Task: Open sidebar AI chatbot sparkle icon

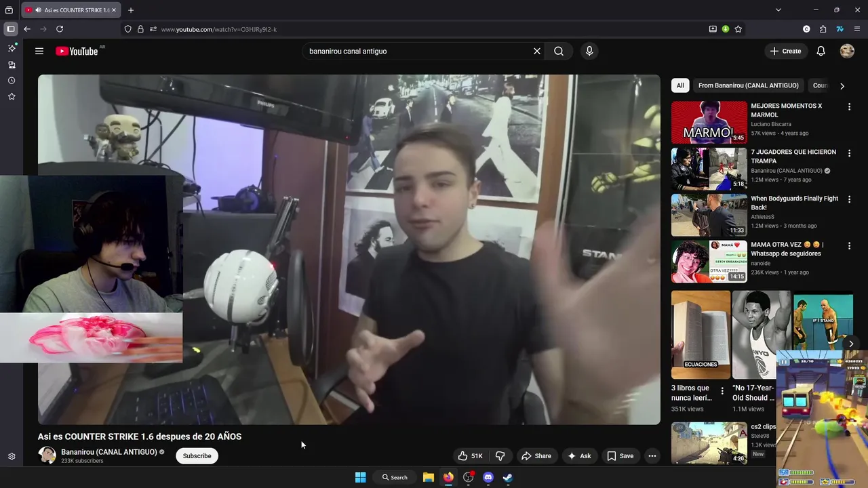Action: 12,48
